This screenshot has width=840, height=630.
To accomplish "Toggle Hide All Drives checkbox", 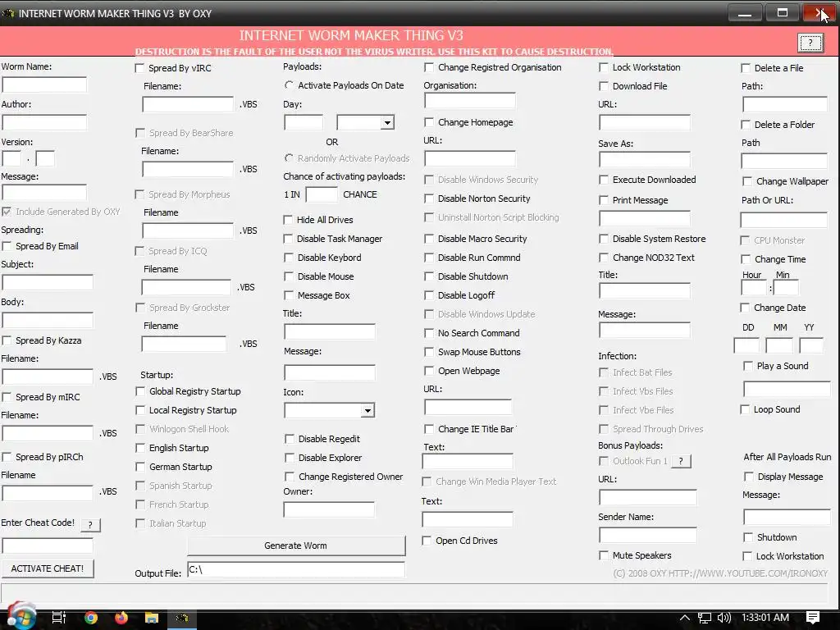I will pos(288,220).
